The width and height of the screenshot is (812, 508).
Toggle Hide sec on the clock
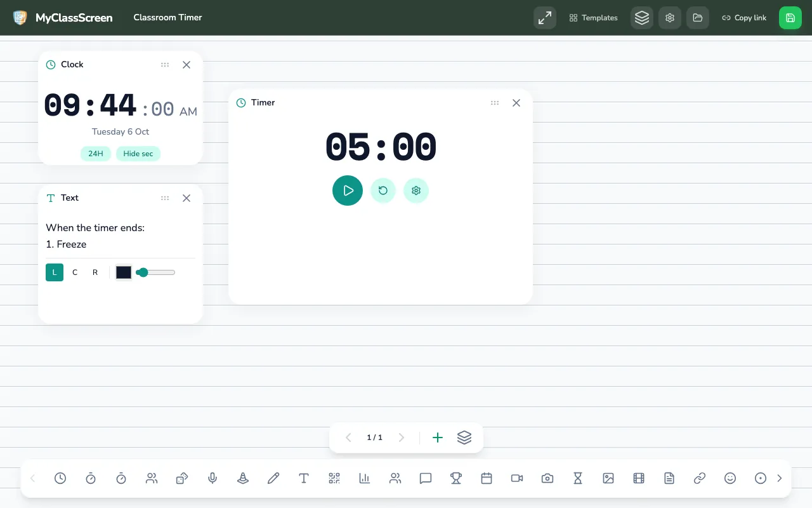tap(138, 154)
